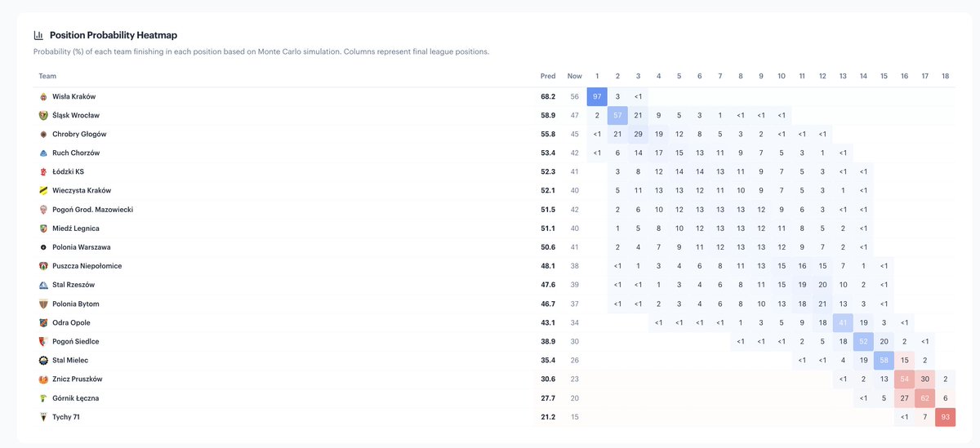
Task: Click the Wisła Kraków team crest
Action: [43, 96]
